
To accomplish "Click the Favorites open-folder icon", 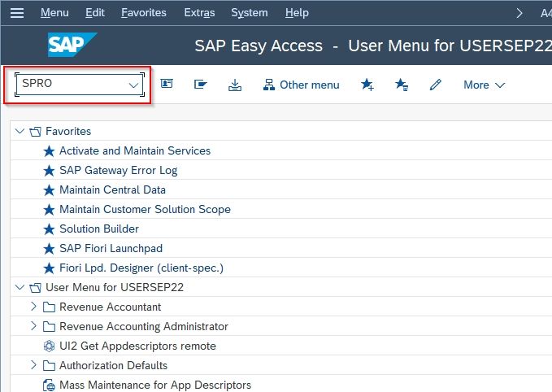I will click(x=35, y=132).
